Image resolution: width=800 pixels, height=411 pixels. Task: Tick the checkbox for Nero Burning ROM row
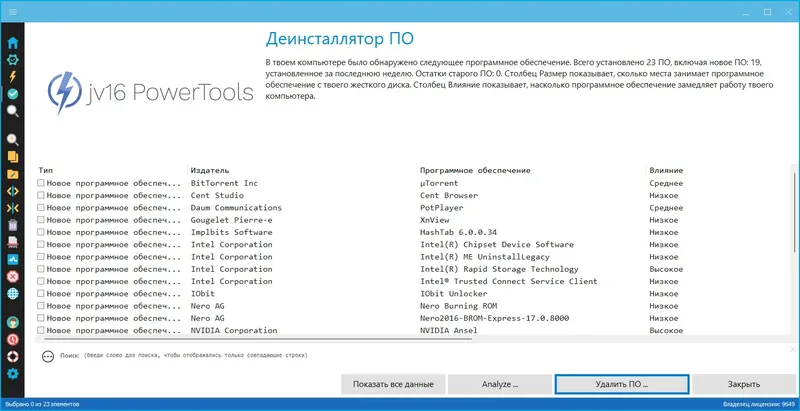pyautogui.click(x=41, y=306)
